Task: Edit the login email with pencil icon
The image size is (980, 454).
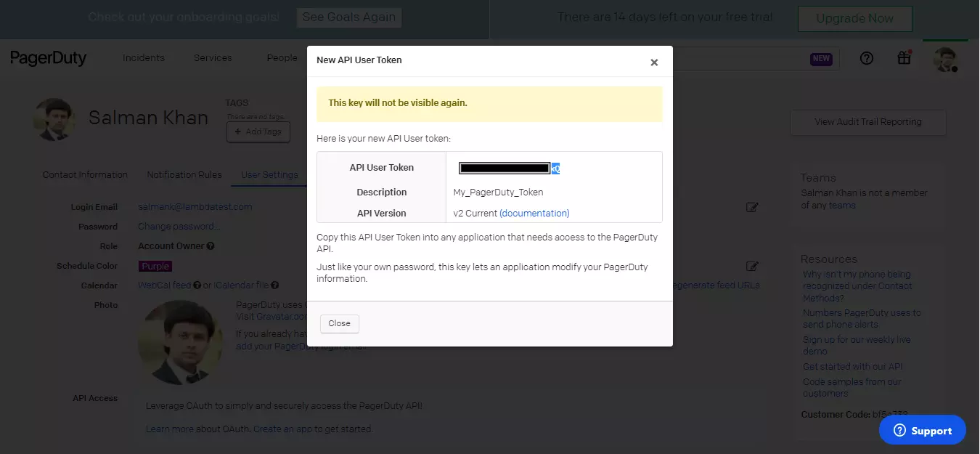Action: pos(752,207)
